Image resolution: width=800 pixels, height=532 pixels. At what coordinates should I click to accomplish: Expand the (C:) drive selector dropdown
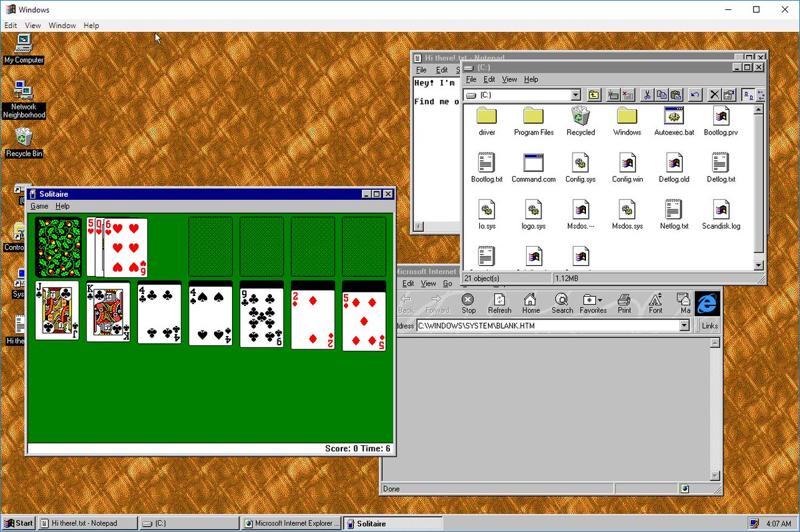[575, 95]
